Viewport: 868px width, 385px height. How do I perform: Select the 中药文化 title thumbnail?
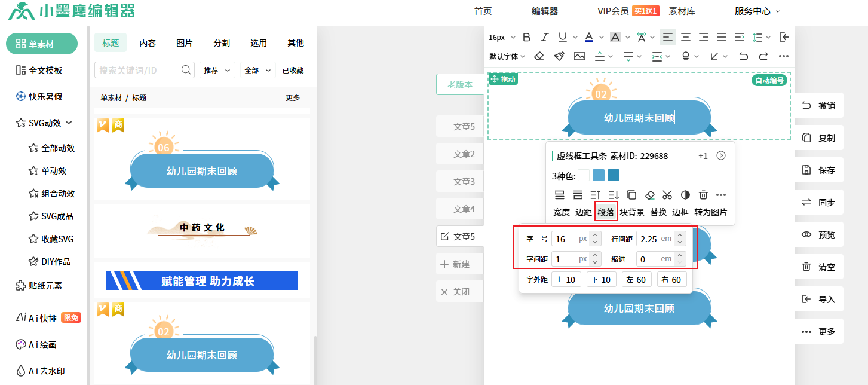202,230
